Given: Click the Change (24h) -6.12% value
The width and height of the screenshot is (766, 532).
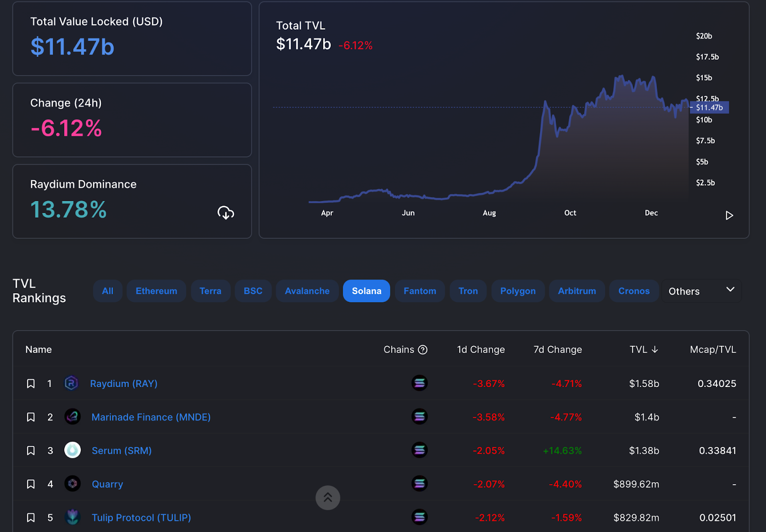Looking at the screenshot, I should pyautogui.click(x=66, y=128).
